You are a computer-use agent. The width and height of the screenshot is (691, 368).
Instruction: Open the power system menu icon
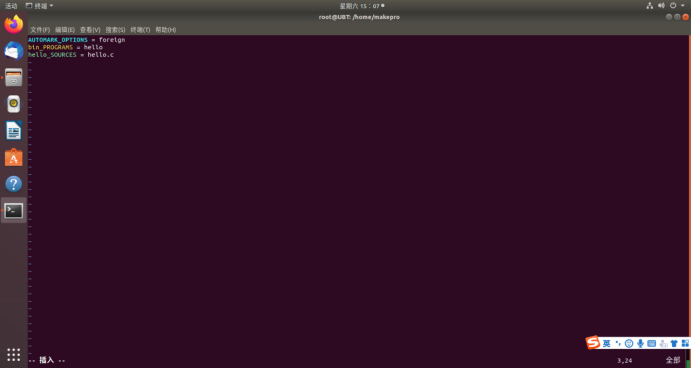coord(673,6)
